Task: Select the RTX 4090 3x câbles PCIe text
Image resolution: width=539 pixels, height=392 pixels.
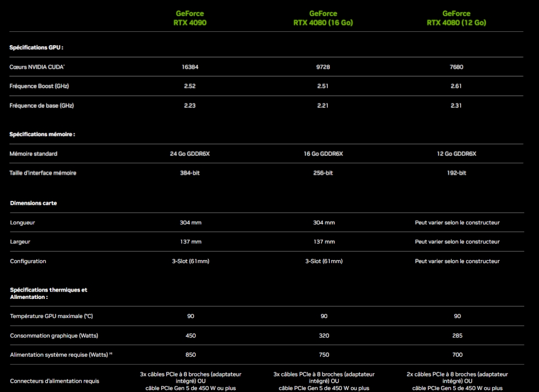Action: pyautogui.click(x=191, y=381)
